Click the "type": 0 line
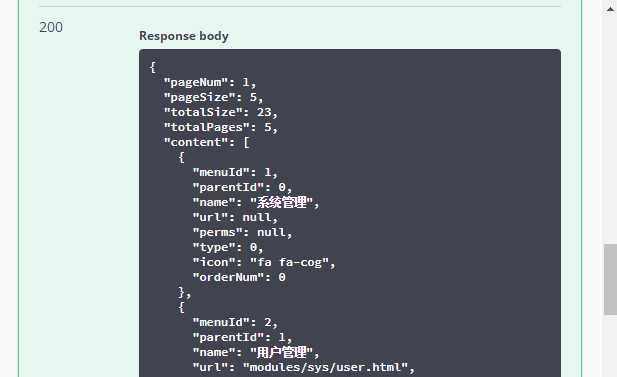 pos(227,247)
